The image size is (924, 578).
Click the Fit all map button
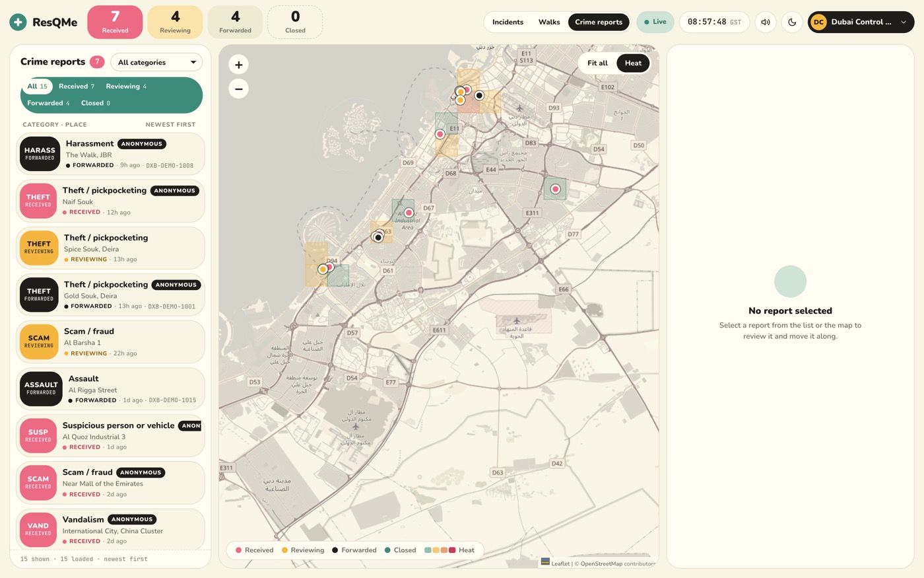[597, 63]
